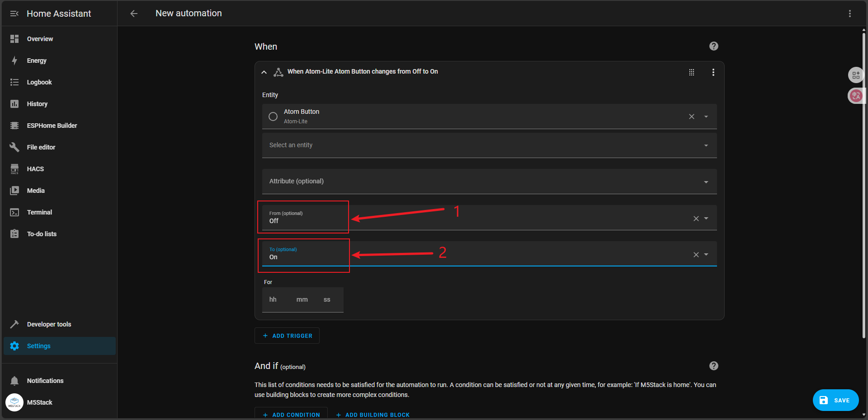Click the Energy lightning icon
868x420 pixels.
tap(14, 61)
